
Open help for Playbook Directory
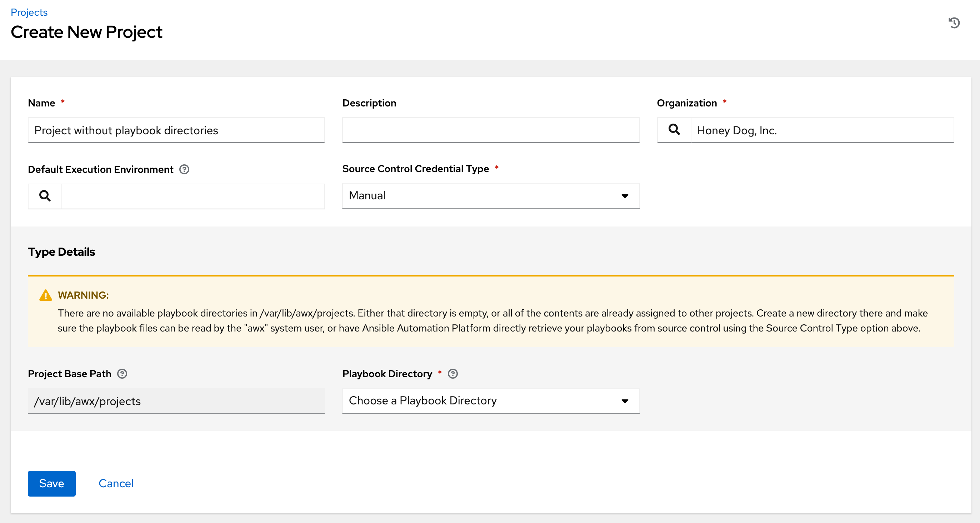(x=453, y=374)
